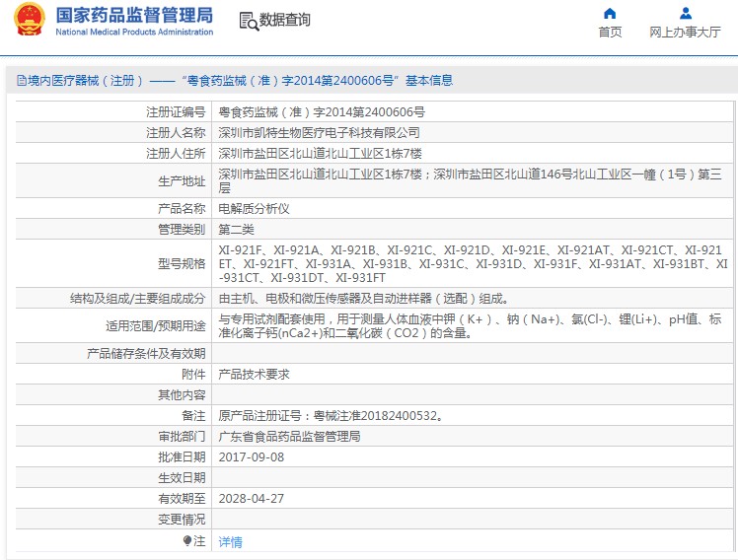Screen dimensions: 738x560
Task: Open the 详情 details link
Action: (230, 541)
